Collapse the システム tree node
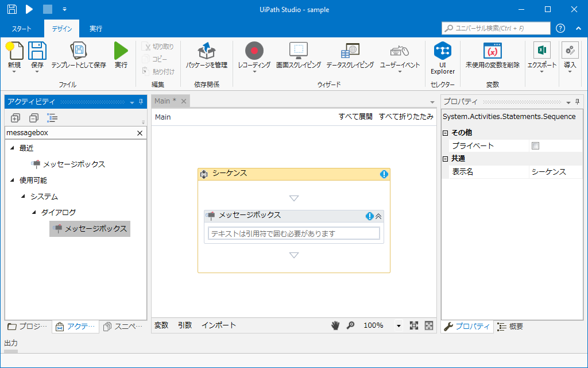The image size is (588, 368). coord(23,197)
